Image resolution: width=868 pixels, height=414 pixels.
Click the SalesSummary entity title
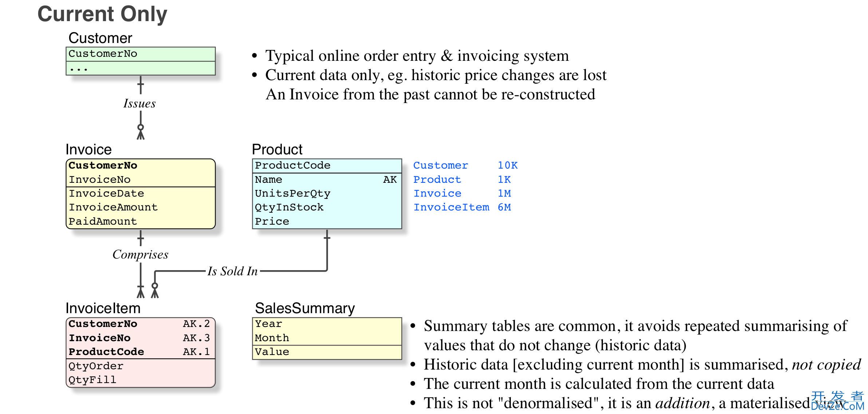coord(305,308)
